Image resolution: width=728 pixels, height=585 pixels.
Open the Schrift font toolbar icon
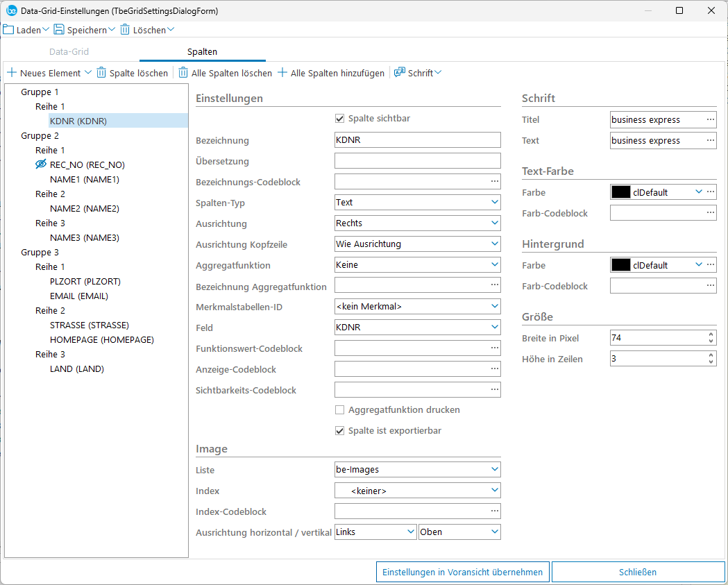click(x=400, y=73)
